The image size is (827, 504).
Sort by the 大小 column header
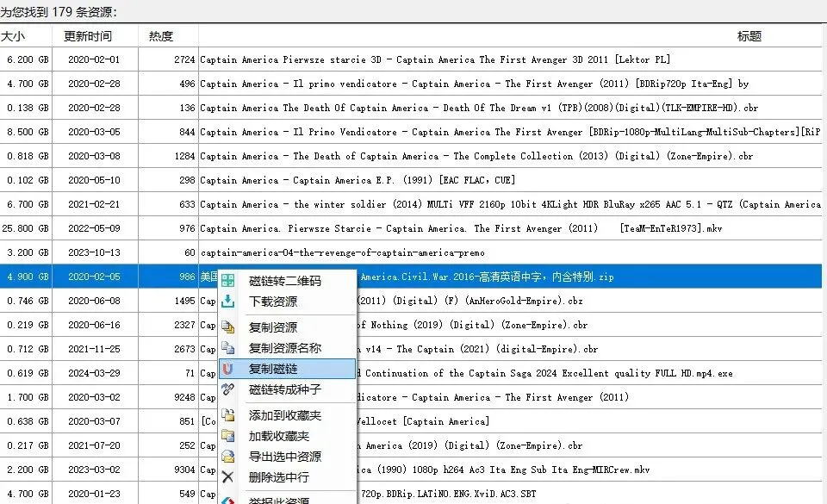pos(26,36)
